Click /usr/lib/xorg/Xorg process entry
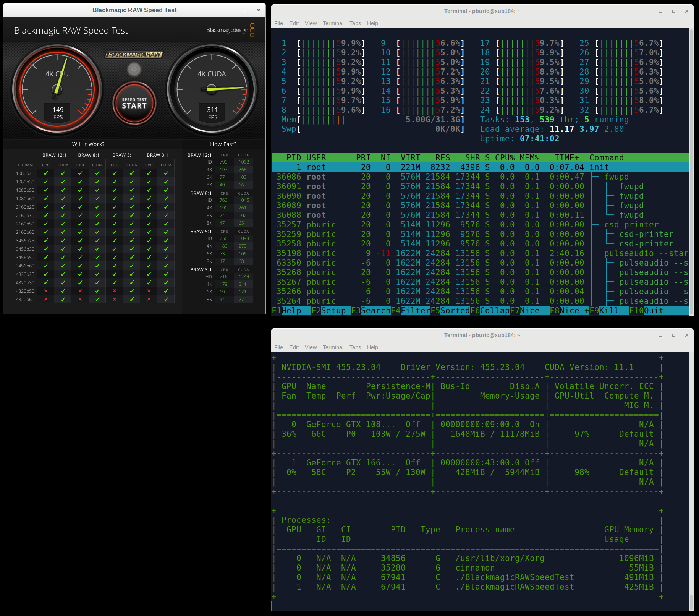This screenshot has width=699, height=616. pos(500,558)
